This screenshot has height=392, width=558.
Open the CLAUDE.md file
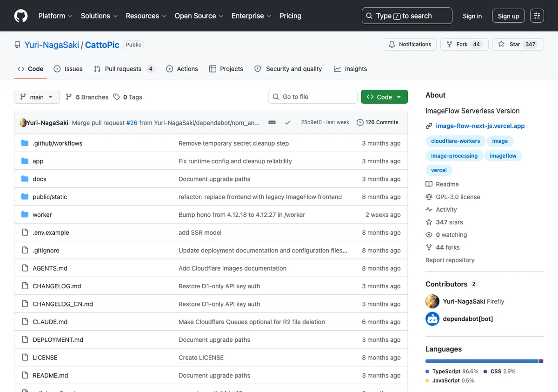pos(50,322)
